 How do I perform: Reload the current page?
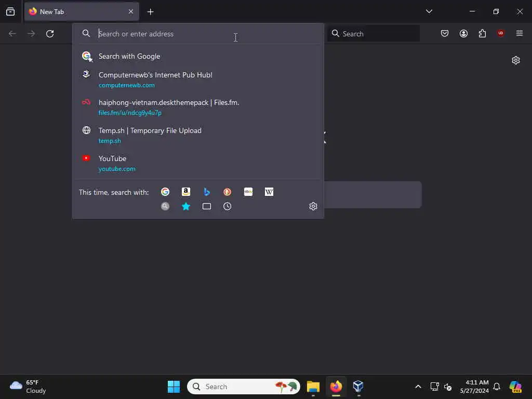click(x=50, y=34)
